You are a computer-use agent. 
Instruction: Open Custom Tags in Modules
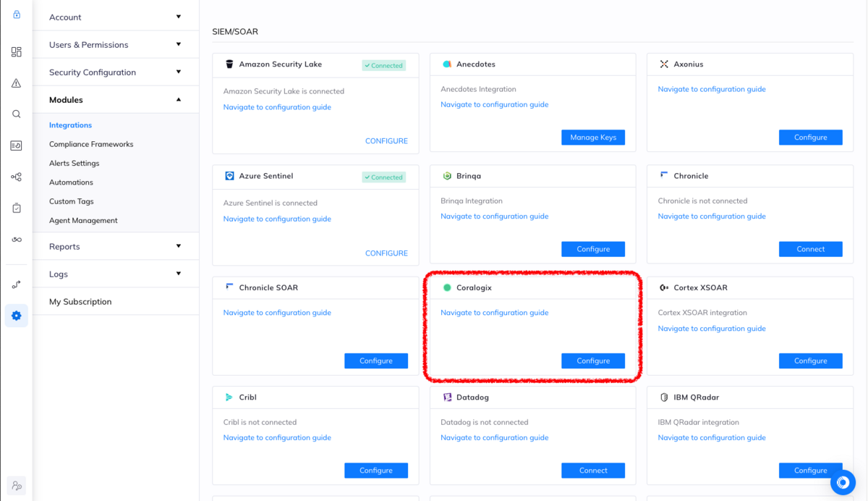pyautogui.click(x=72, y=201)
